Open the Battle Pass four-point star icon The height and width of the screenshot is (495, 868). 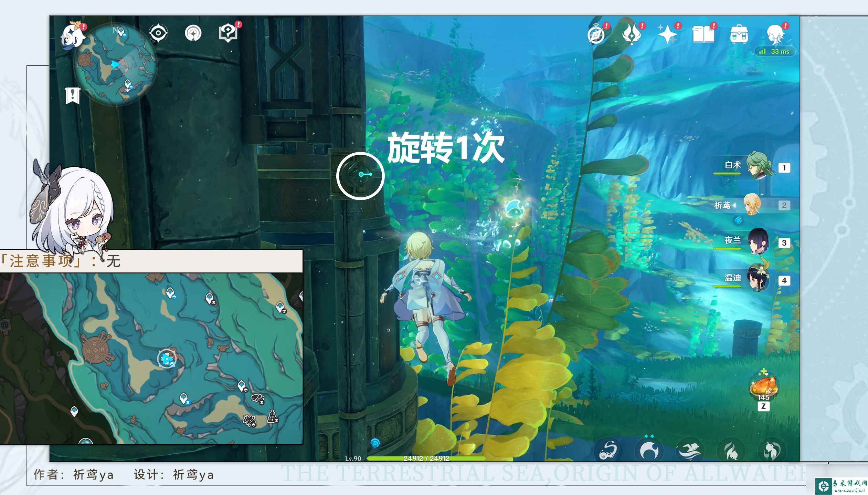point(667,34)
